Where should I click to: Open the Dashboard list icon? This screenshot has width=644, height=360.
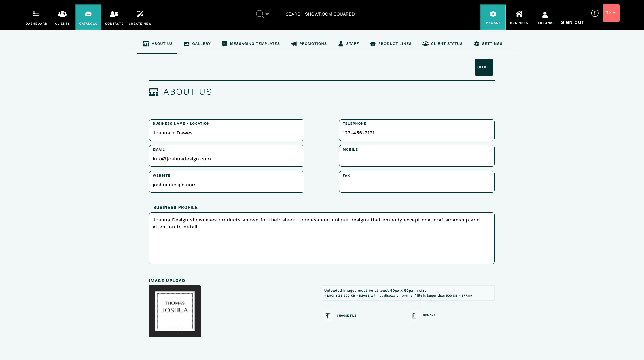tap(36, 14)
